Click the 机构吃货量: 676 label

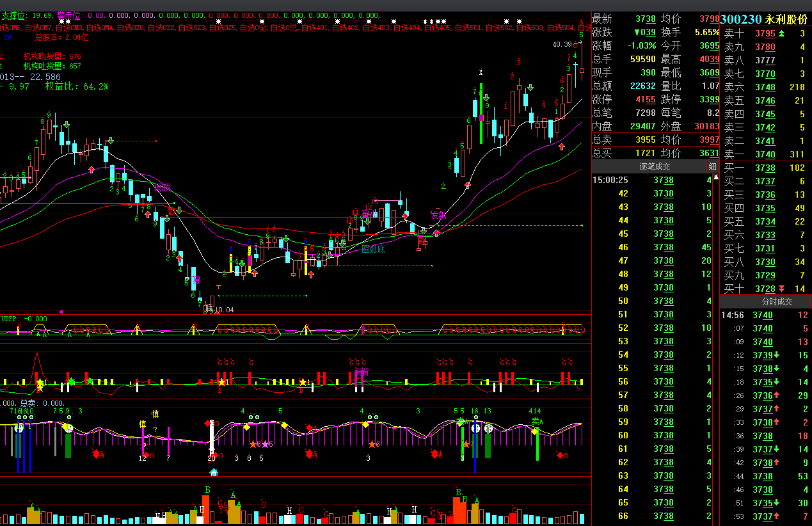coord(52,56)
